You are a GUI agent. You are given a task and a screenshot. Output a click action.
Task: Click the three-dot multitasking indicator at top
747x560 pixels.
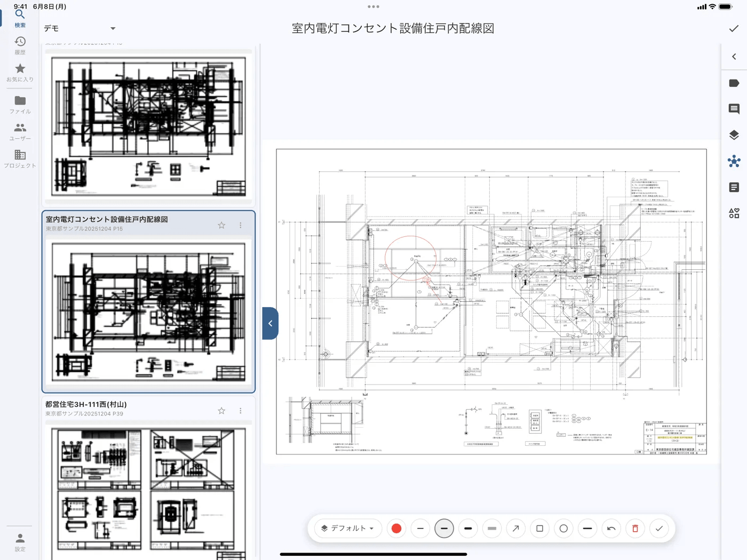point(373,7)
